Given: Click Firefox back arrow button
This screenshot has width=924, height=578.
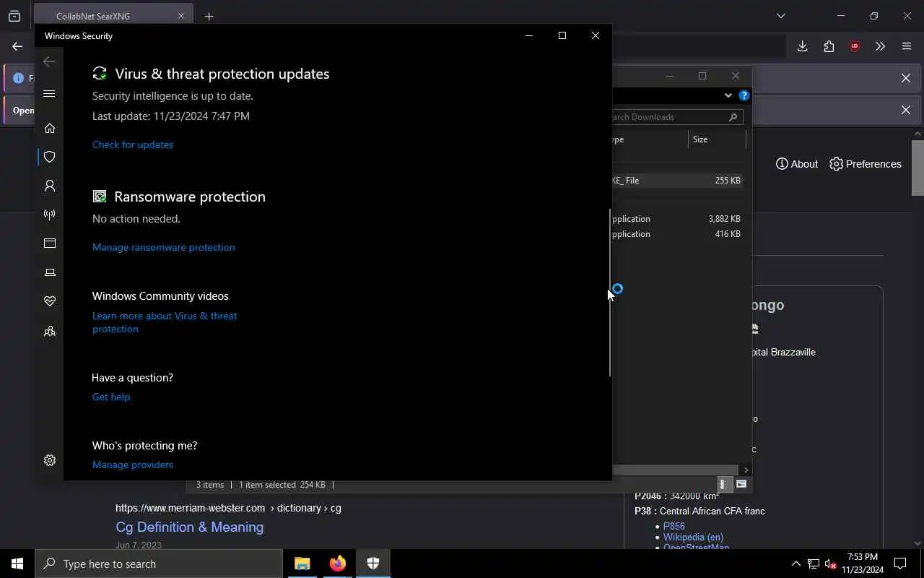Looking at the screenshot, I should [x=17, y=46].
